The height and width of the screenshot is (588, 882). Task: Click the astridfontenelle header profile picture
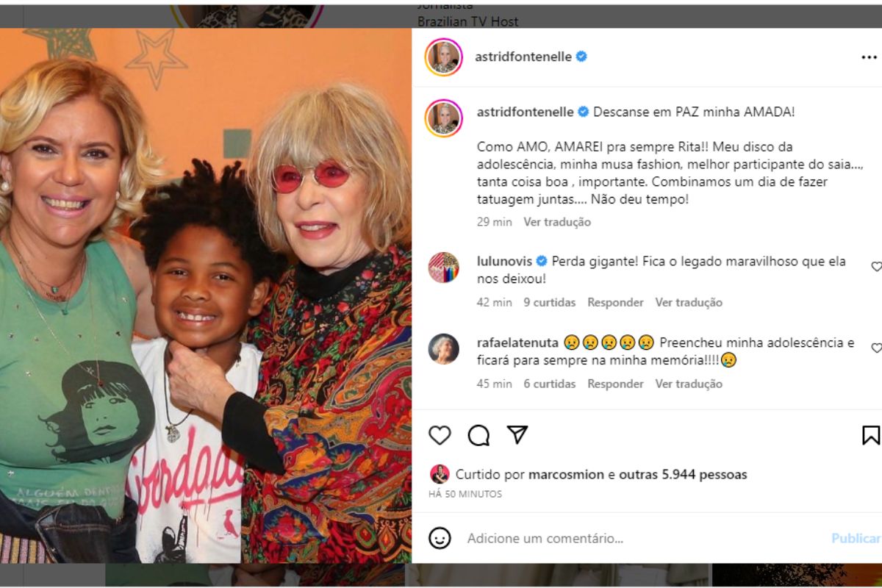click(444, 57)
